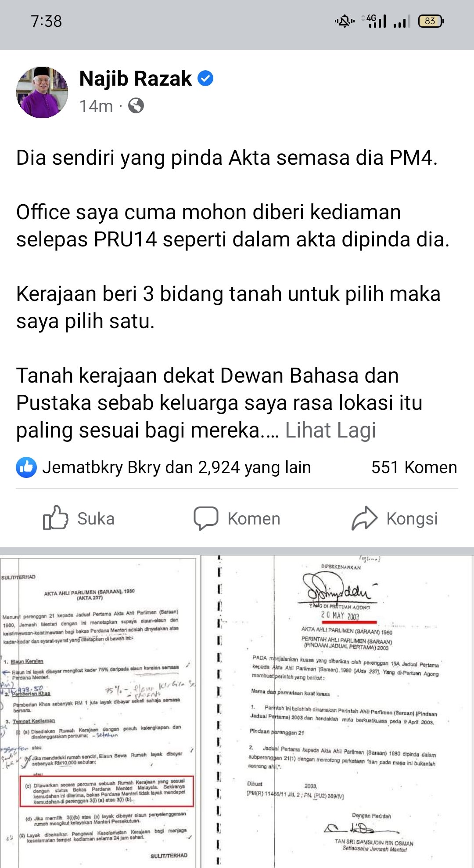Tap the Suka thumbs-up icon
This screenshot has width=474, height=868.
click(56, 518)
